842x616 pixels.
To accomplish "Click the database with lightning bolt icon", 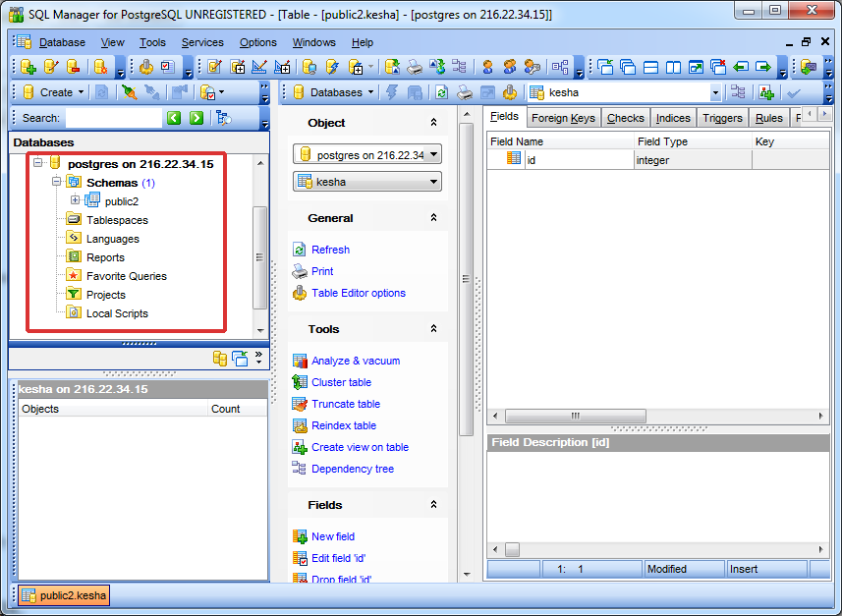I will click(x=332, y=67).
